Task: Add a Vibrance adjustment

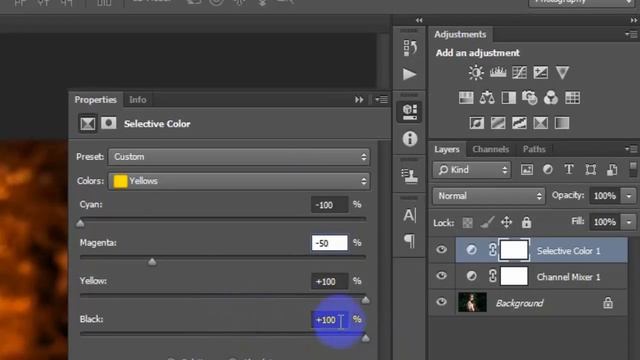Action: click(562, 73)
